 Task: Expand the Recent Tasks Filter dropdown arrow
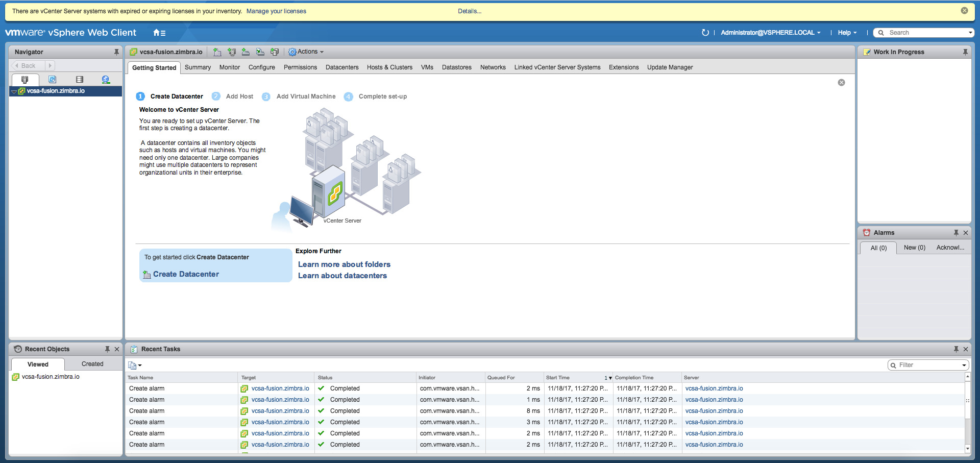tap(964, 365)
